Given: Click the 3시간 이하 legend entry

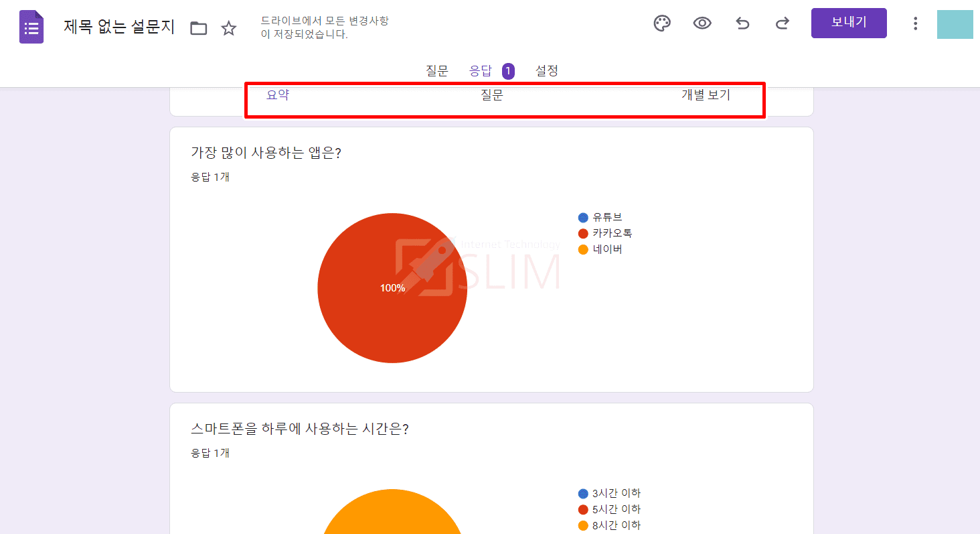Looking at the screenshot, I should pyautogui.click(x=609, y=493).
